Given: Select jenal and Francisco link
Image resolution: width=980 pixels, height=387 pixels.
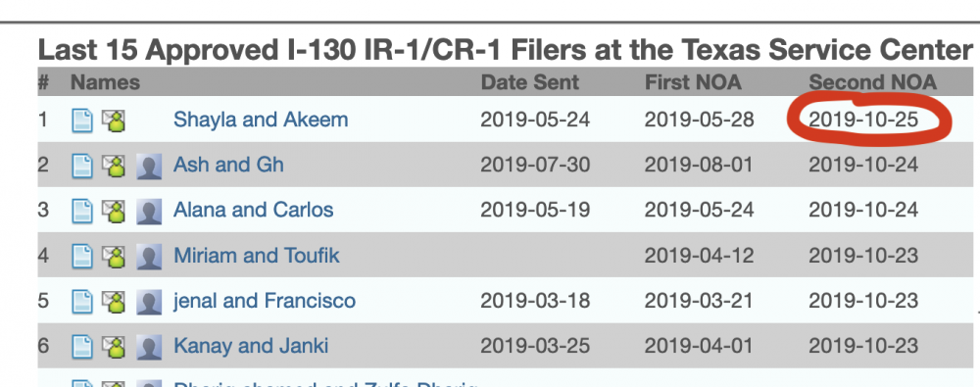Looking at the screenshot, I should (x=265, y=301).
